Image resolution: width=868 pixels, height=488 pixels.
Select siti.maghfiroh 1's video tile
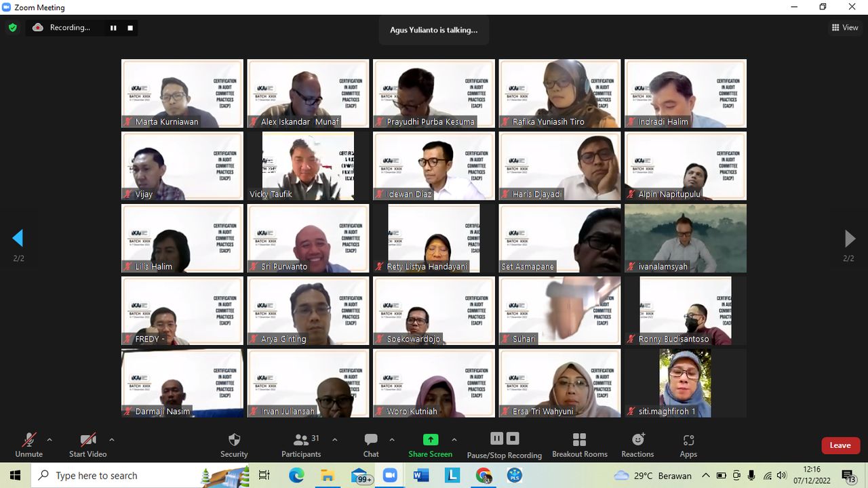click(x=686, y=383)
